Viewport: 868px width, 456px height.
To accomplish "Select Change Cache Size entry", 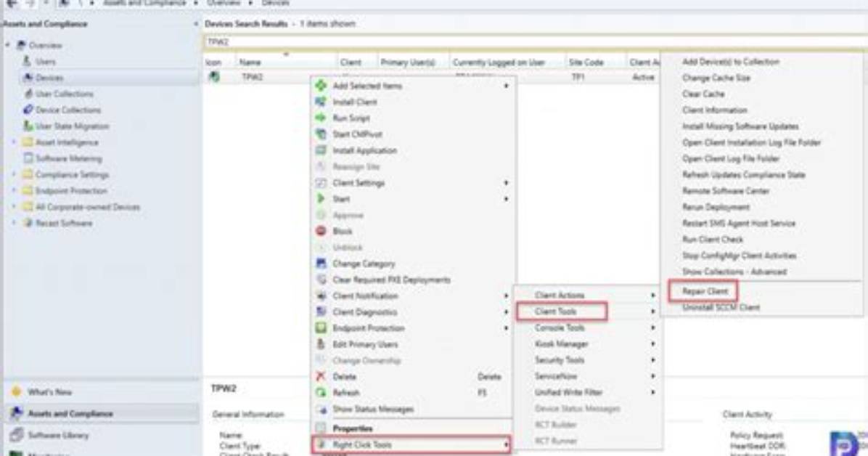I will coord(716,78).
